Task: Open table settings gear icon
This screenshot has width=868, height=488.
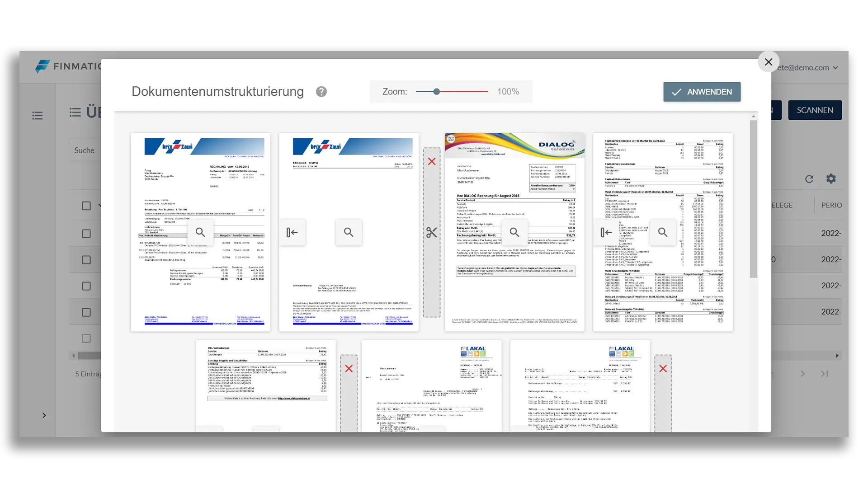Action: point(831,179)
